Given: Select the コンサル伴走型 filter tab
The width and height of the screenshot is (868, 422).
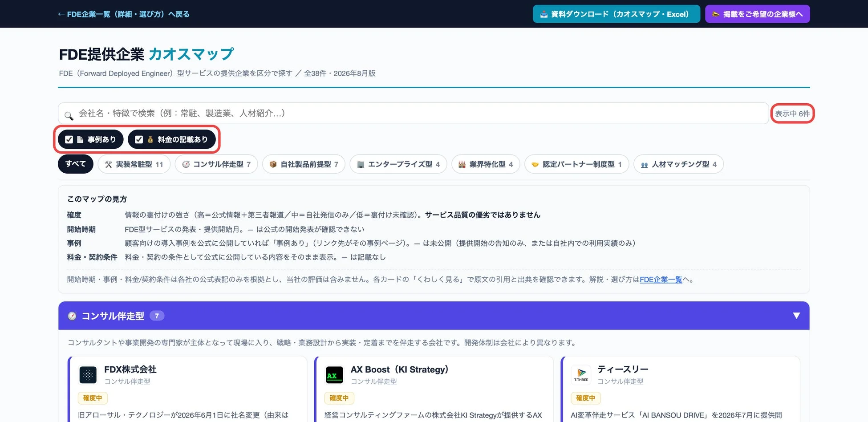Looking at the screenshot, I should pos(216,164).
